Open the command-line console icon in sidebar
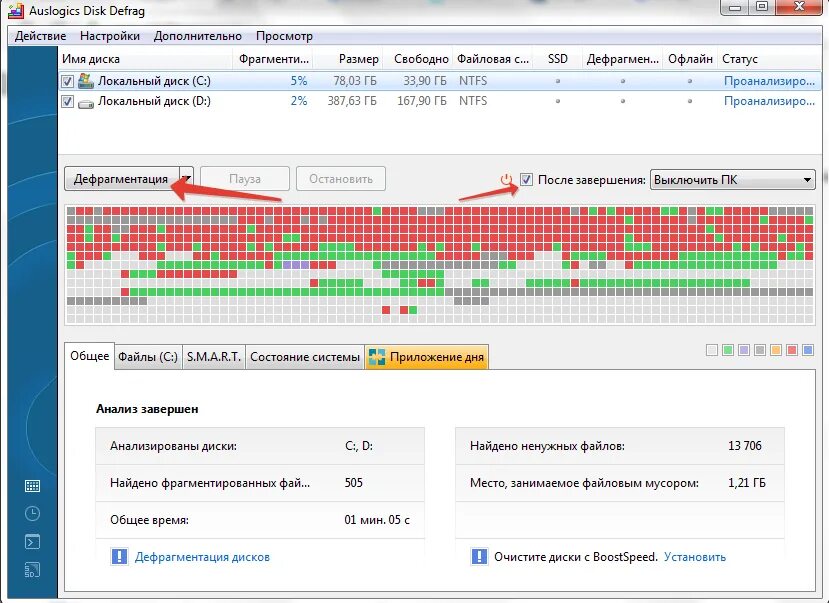The width and height of the screenshot is (829, 603). 32,542
